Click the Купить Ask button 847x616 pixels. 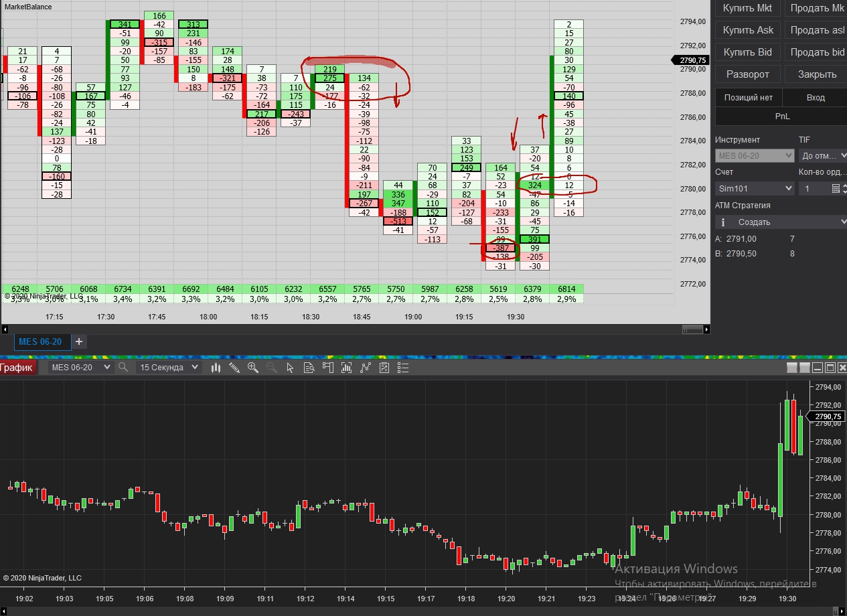coord(748,30)
